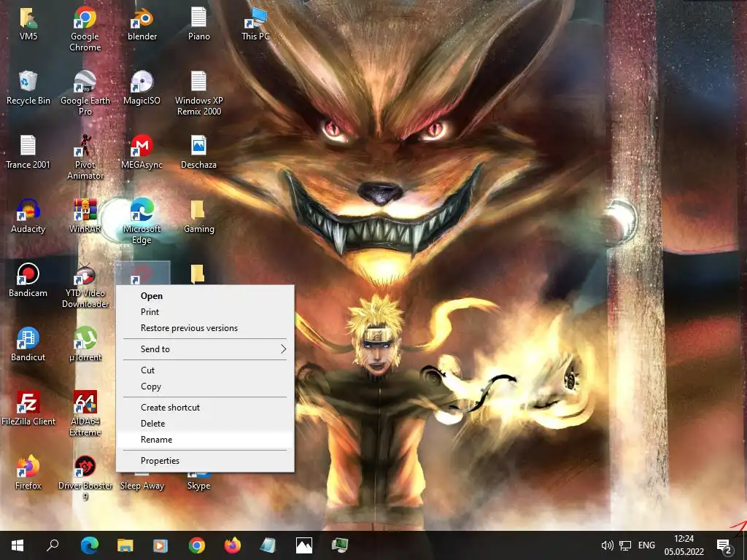Image resolution: width=747 pixels, height=560 pixels.
Task: Open taskbar search magnifier
Action: coord(53,545)
